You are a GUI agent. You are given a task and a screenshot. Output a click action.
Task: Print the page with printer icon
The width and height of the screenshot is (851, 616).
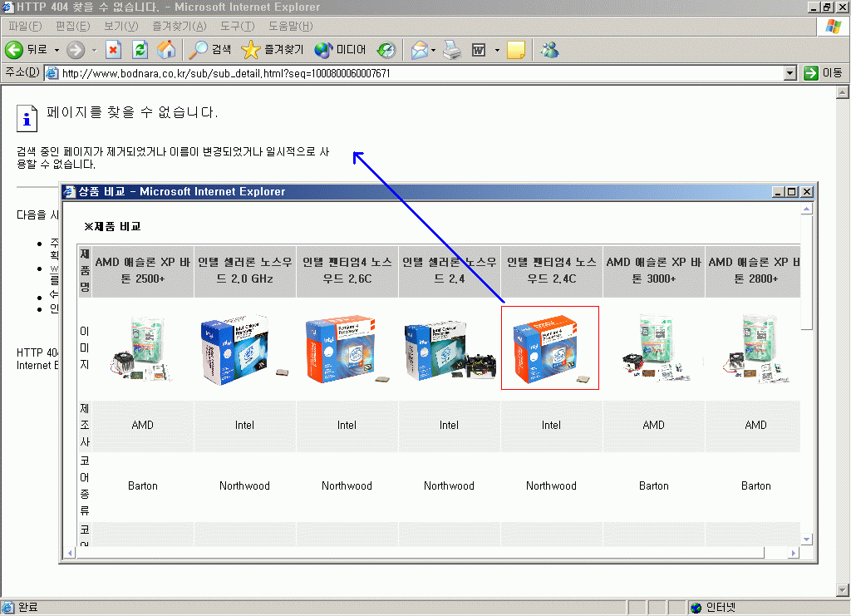click(x=452, y=50)
